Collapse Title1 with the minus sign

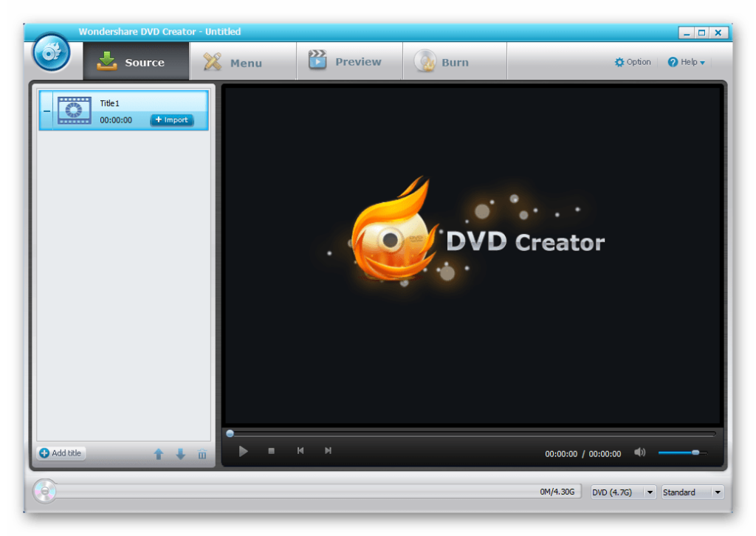tap(47, 111)
